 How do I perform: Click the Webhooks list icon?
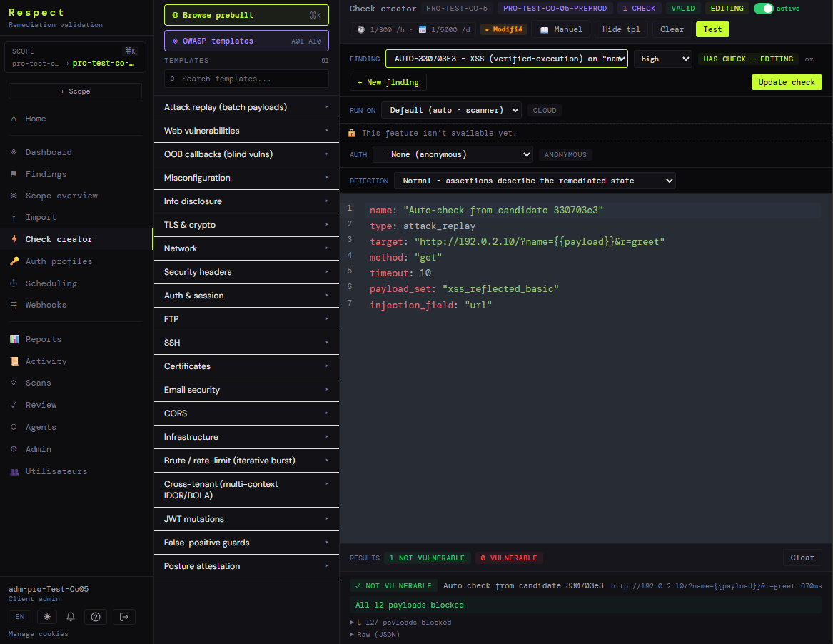tap(14, 306)
